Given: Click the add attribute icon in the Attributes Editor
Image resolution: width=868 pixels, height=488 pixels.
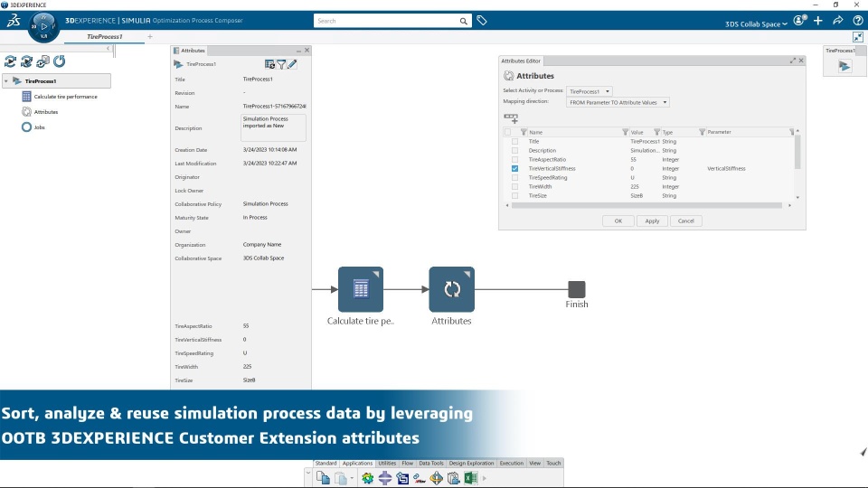Looking at the screenshot, I should click(x=510, y=118).
